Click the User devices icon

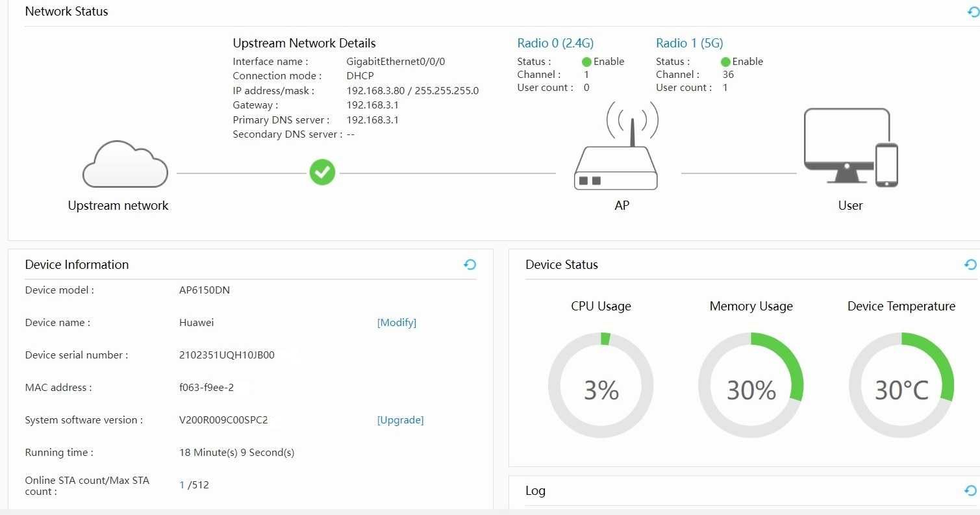tap(851, 147)
